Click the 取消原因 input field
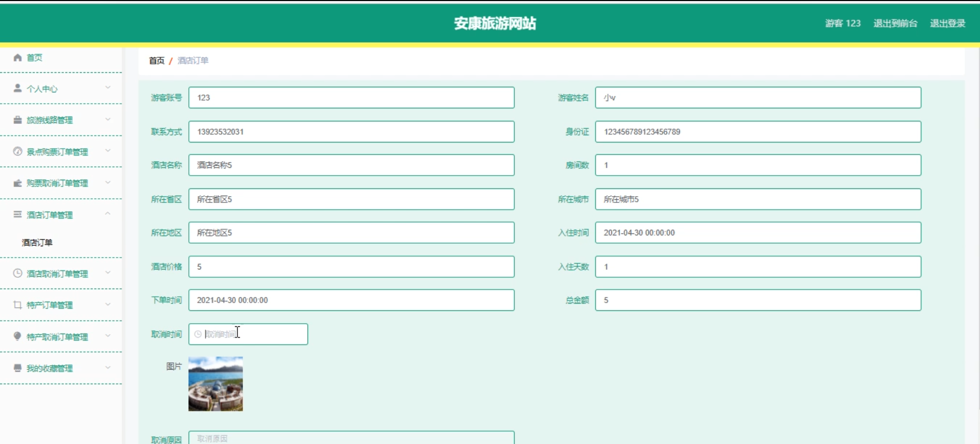This screenshot has width=980, height=444. tap(351, 438)
